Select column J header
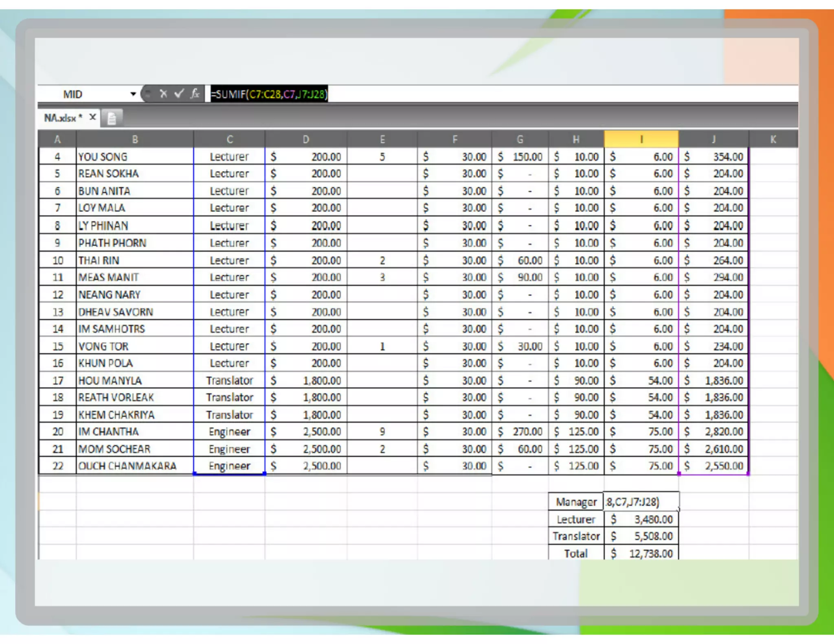Viewport: 834px width, 644px height. pos(714,140)
